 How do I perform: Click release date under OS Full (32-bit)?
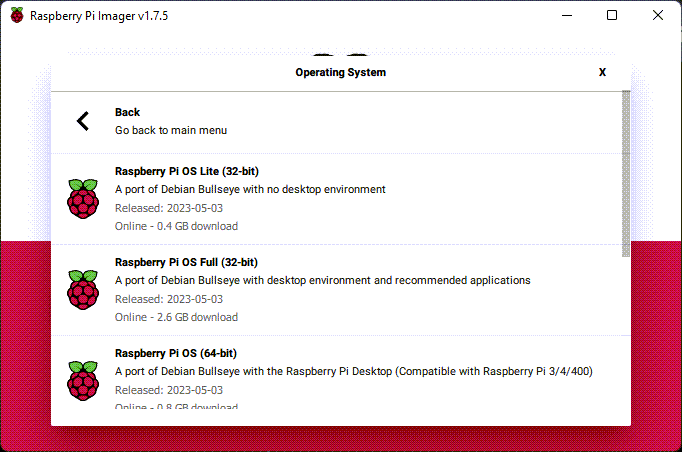(x=169, y=299)
